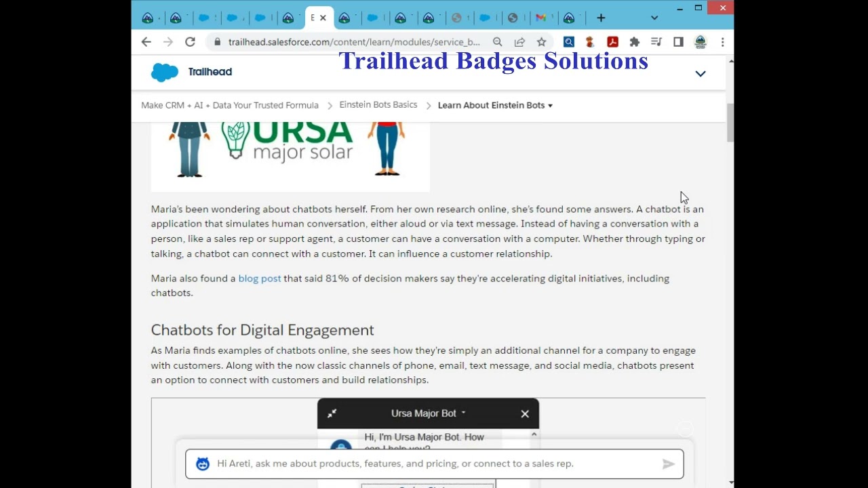Click Chatbots for Digital Engagement heading
The height and width of the screenshot is (488, 868).
pos(262,330)
